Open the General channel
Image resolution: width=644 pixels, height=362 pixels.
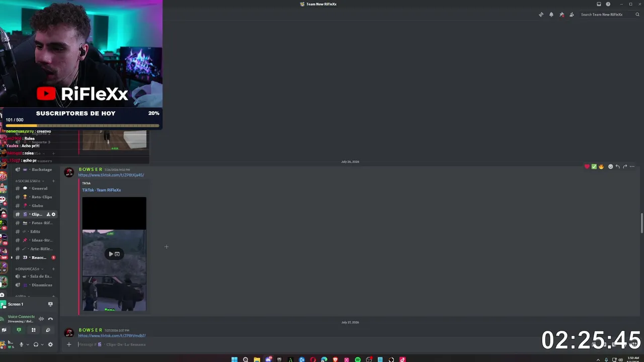35,189
